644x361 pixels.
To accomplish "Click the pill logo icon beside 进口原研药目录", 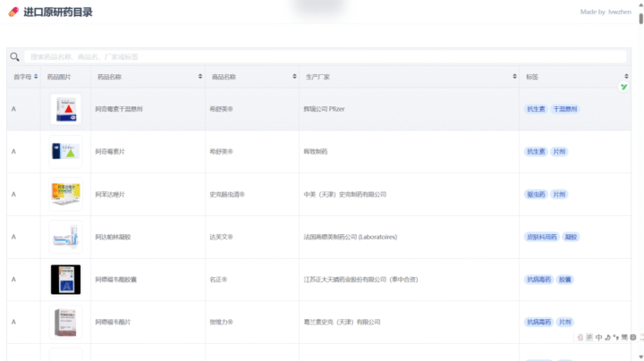I will coord(13,13).
